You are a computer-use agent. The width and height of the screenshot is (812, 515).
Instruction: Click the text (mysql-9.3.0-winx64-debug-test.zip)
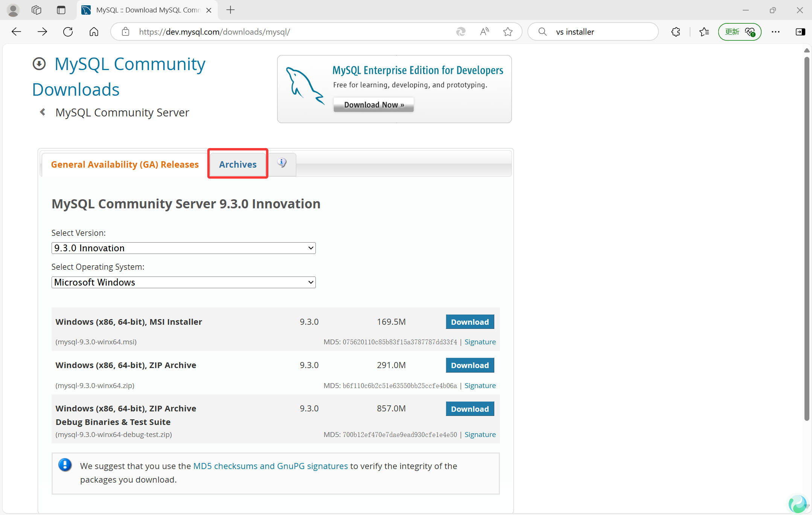click(x=114, y=434)
